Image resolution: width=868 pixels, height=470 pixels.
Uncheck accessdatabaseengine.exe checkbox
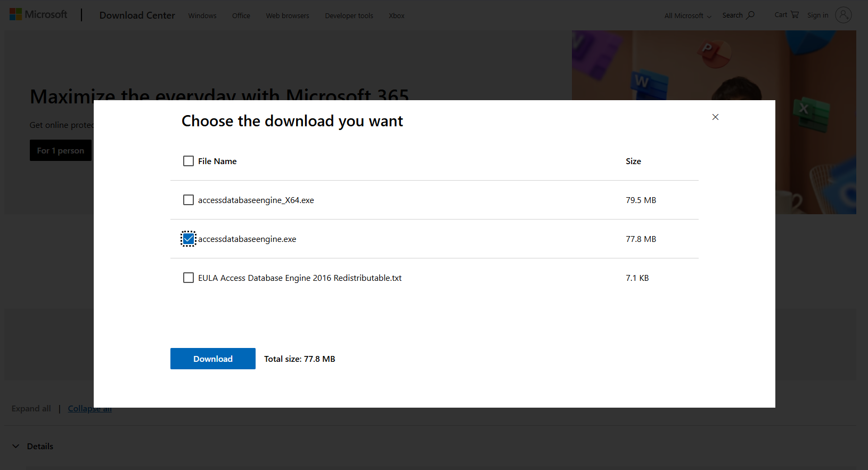point(189,239)
